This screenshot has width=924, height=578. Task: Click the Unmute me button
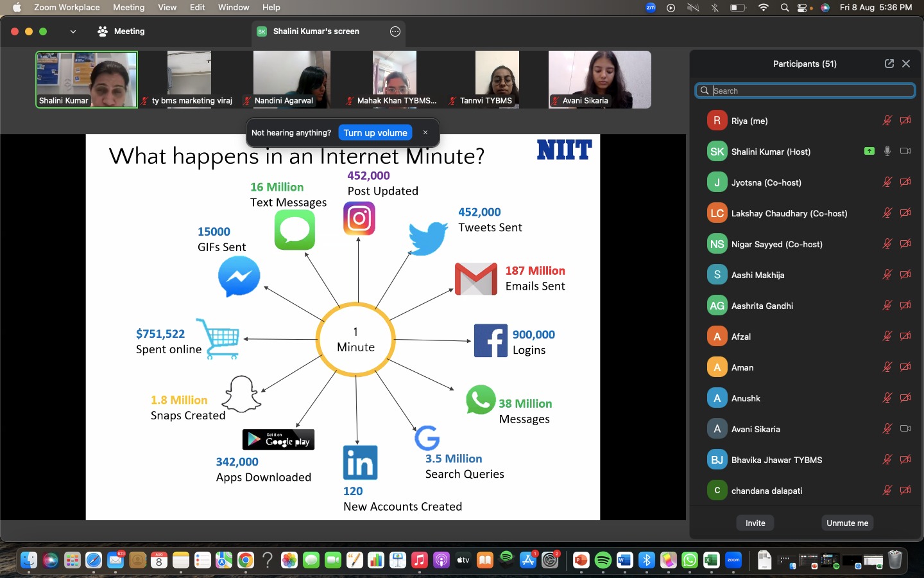click(x=847, y=523)
